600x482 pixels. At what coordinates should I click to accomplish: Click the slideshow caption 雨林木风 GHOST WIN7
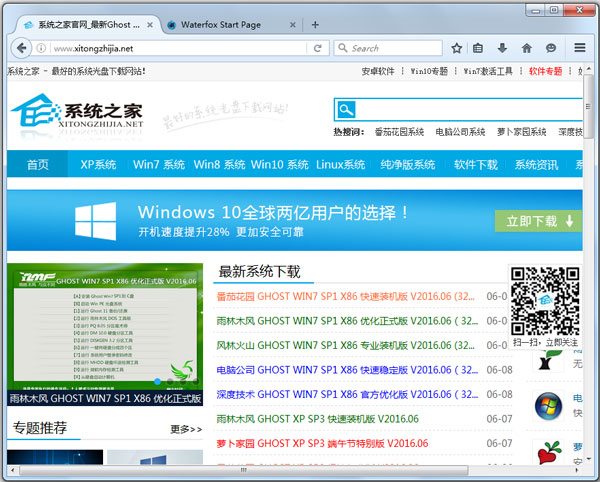pos(105,398)
